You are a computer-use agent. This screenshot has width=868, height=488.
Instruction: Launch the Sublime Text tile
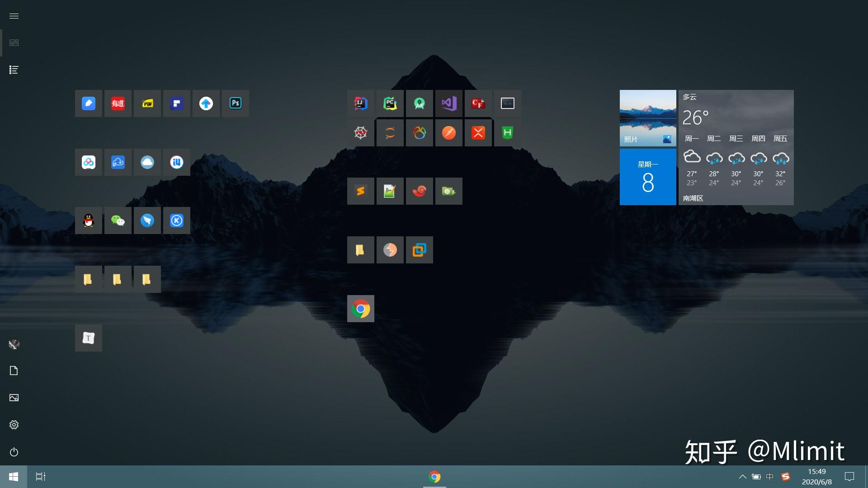360,191
